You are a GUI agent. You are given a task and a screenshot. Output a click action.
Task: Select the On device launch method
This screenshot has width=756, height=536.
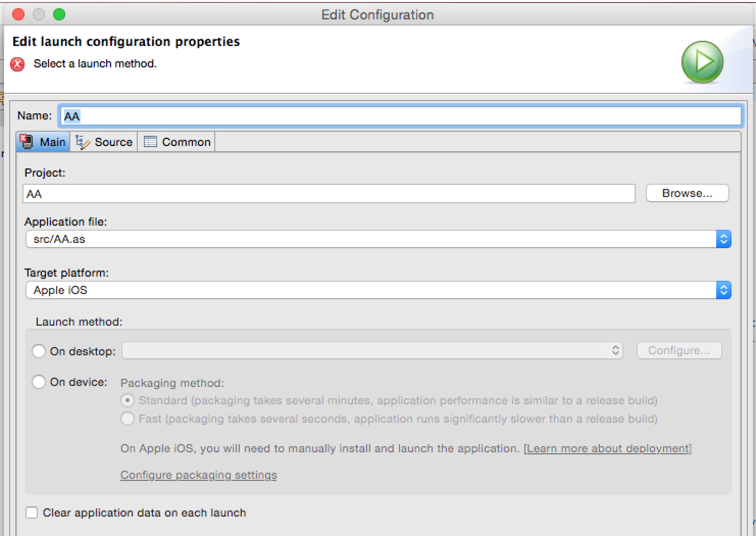pyautogui.click(x=39, y=382)
